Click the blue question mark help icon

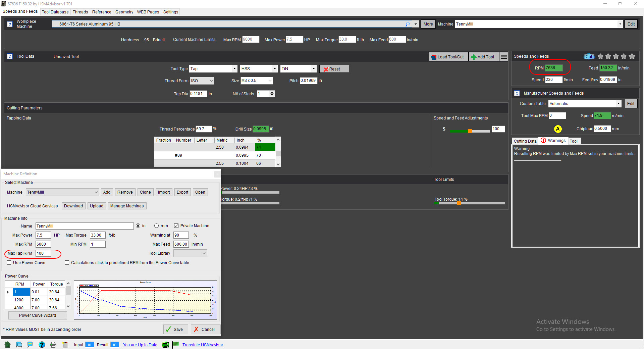click(x=42, y=345)
